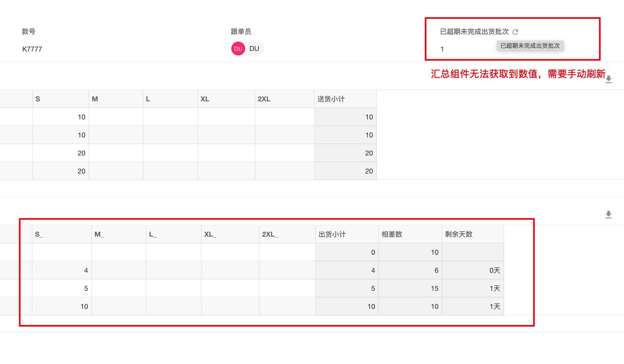
Task: Click download icon above 出货小计 table
Action: point(609,215)
